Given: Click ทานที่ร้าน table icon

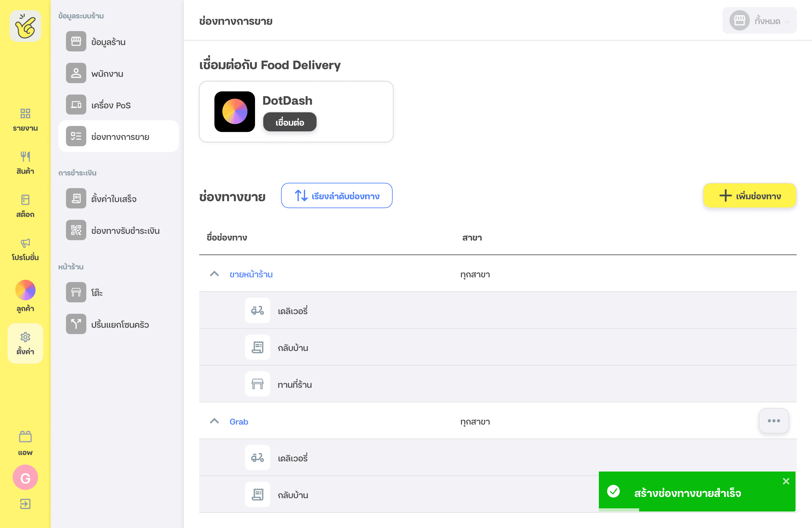Looking at the screenshot, I should coord(258,384).
